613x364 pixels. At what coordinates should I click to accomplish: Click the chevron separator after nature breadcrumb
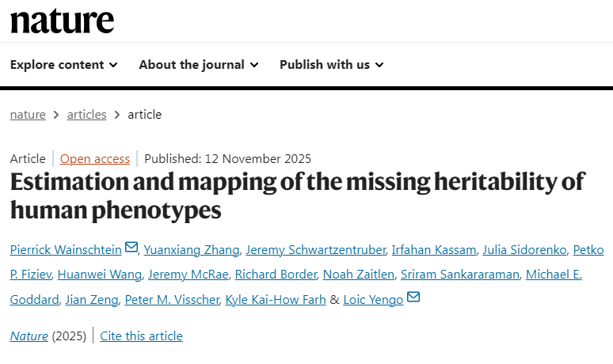click(x=56, y=115)
